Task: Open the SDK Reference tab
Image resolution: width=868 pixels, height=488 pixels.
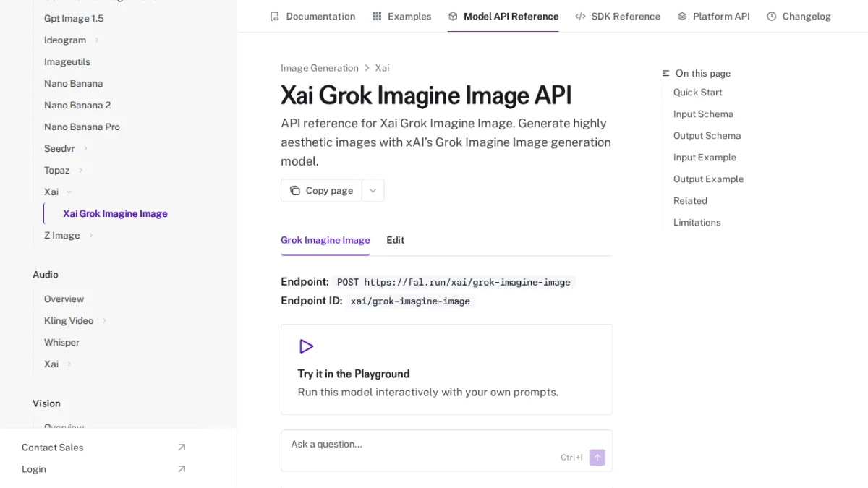Action: 618,16
